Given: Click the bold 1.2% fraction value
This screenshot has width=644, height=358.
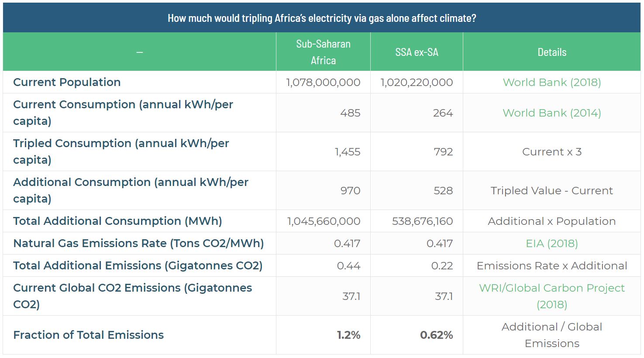Looking at the screenshot, I should (348, 335).
